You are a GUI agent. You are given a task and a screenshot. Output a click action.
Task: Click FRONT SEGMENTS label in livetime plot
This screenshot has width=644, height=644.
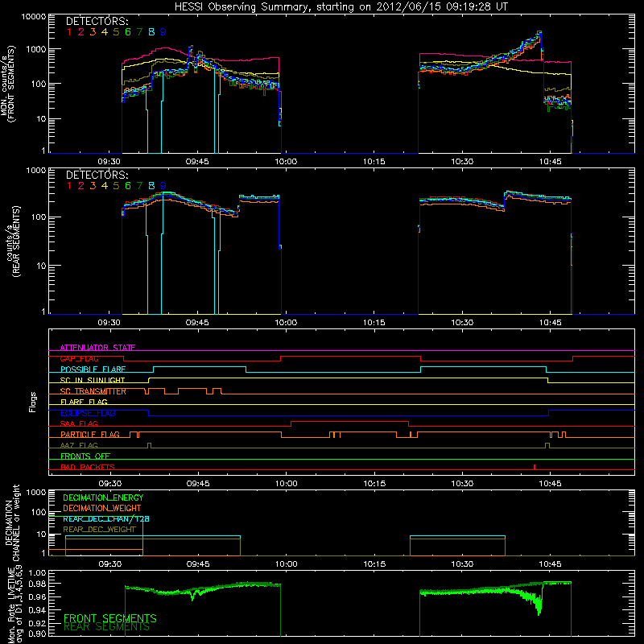pyautogui.click(x=110, y=618)
